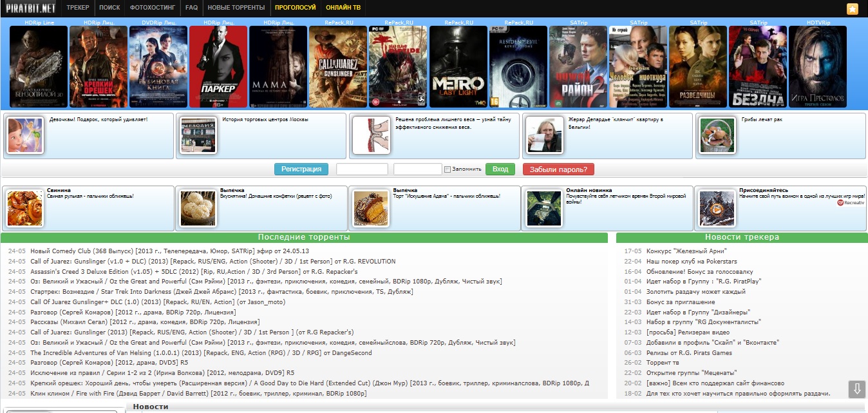Open the ФОТОХОСТИНГ menu item
The image size is (868, 413).
point(153,8)
